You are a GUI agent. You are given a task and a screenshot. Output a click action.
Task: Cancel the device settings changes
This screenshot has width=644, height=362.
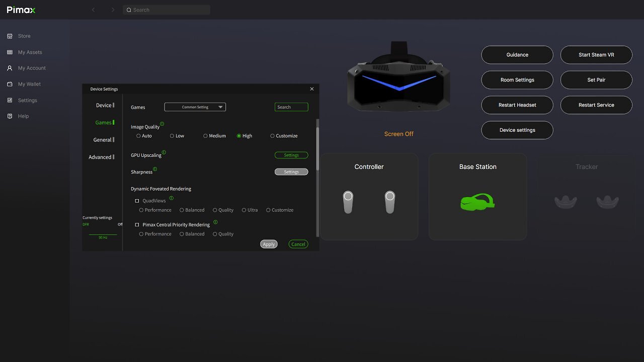pyautogui.click(x=298, y=244)
